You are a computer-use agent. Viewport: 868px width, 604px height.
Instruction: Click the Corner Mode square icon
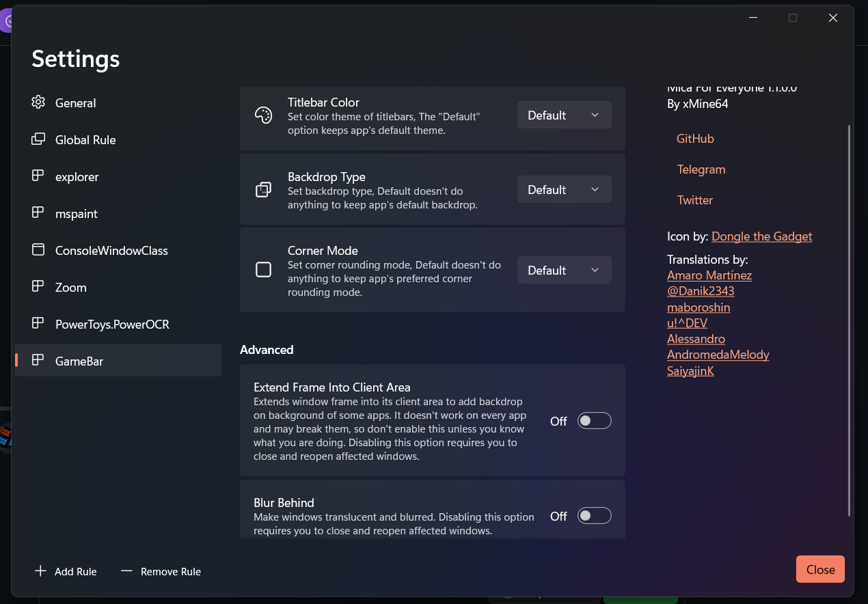pos(263,270)
